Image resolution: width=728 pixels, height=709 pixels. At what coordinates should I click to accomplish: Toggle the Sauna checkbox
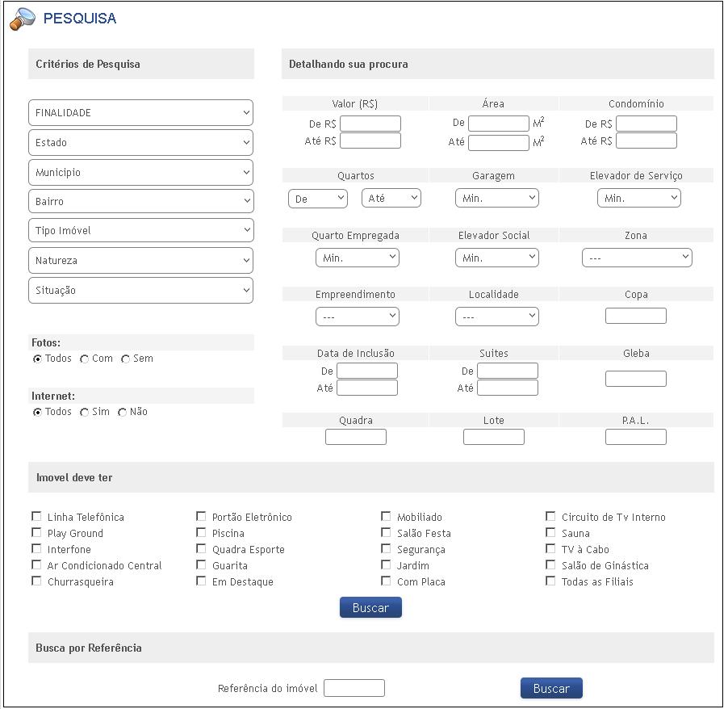point(551,533)
